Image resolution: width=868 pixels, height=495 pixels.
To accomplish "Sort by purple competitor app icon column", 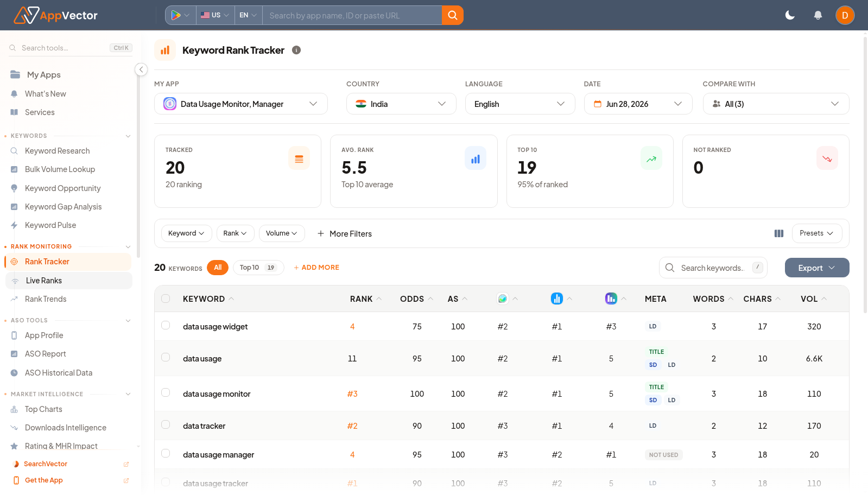I will (x=616, y=299).
